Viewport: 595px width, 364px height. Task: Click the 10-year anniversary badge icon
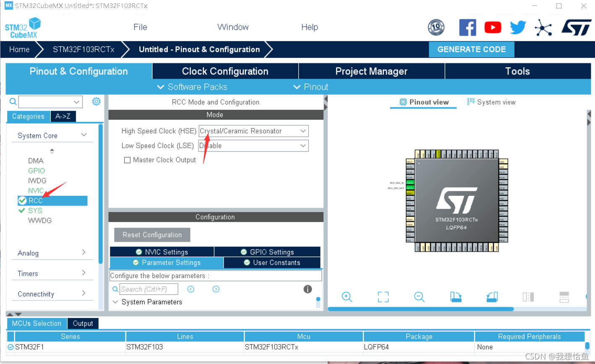(x=436, y=28)
